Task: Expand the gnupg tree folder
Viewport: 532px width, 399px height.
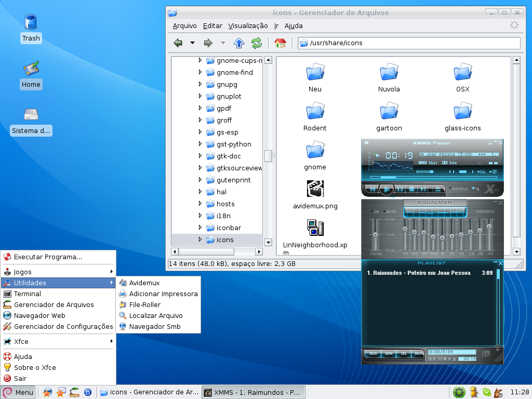Action: (200, 84)
